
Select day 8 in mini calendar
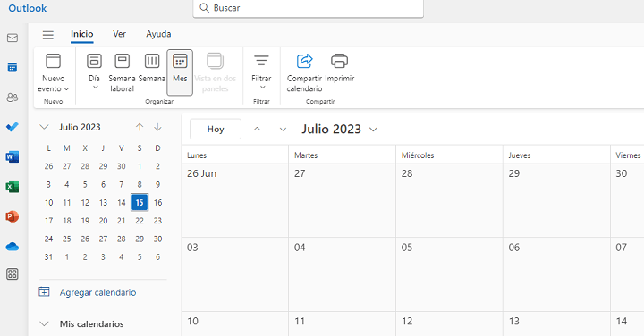pos(140,185)
